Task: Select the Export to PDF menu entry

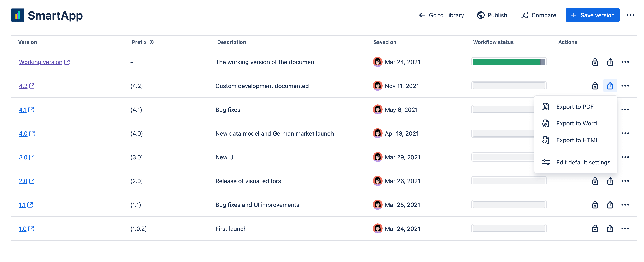Action: point(575,106)
